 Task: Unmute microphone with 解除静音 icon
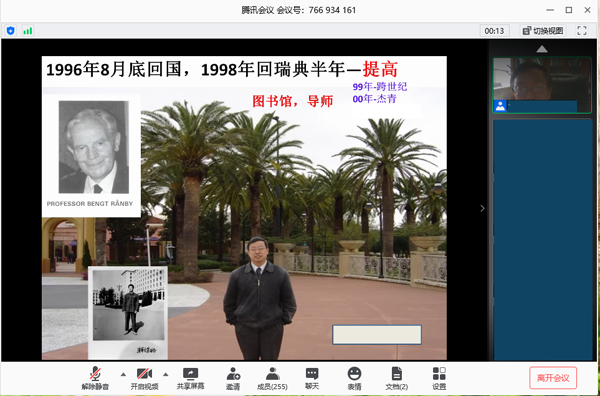click(x=95, y=378)
